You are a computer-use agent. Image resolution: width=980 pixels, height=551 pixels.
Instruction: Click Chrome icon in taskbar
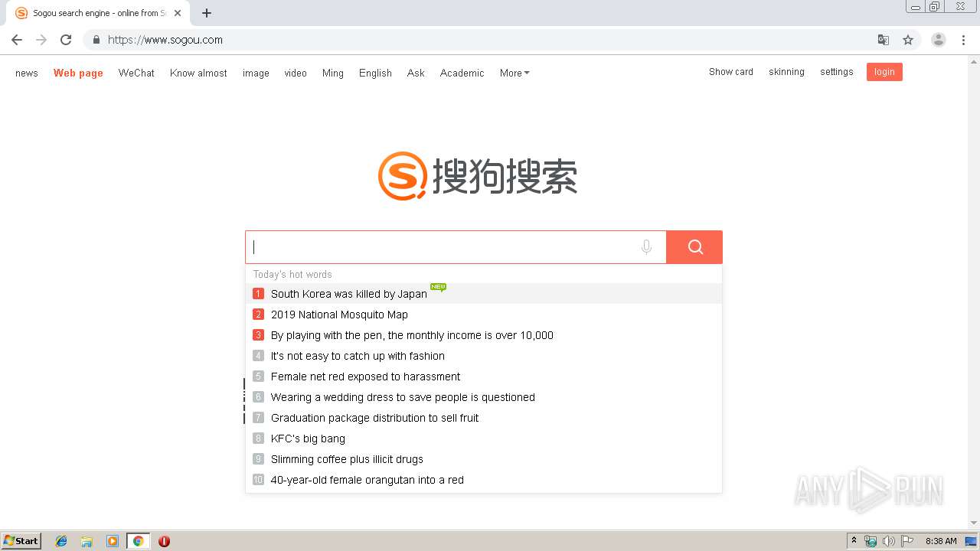pos(138,541)
